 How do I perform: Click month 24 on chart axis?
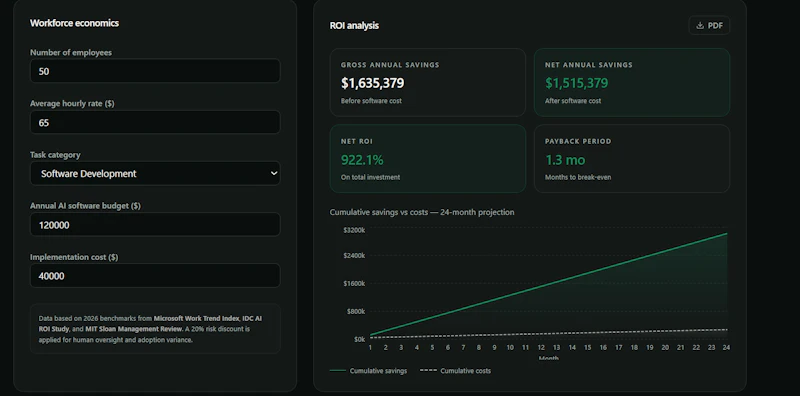click(726, 348)
